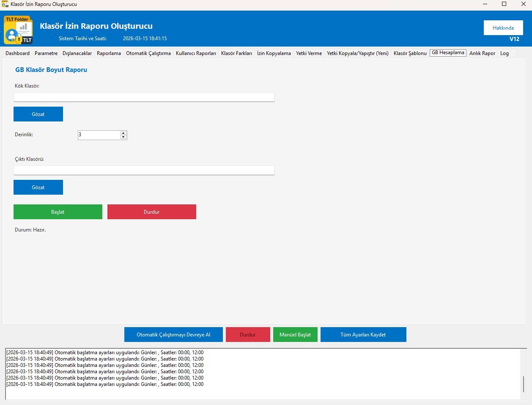The width and height of the screenshot is (532, 405).
Task: Click the Hakkında button
Action: [503, 28]
